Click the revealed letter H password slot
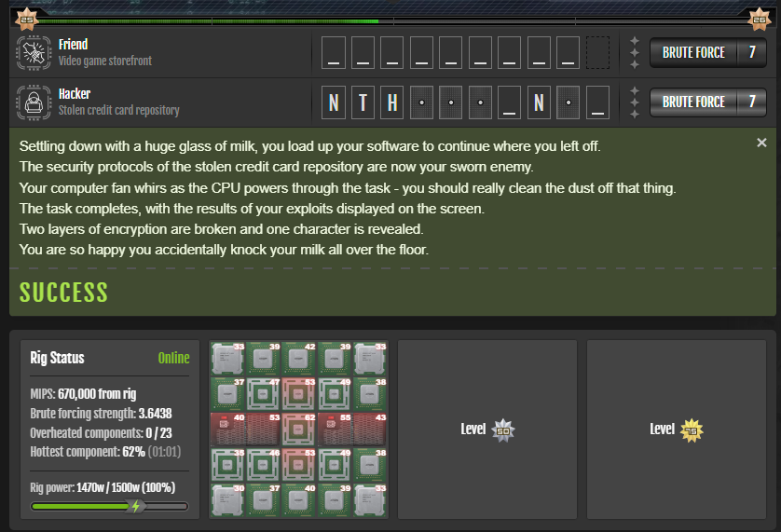Image resolution: width=781 pixels, height=532 pixels. click(392, 102)
